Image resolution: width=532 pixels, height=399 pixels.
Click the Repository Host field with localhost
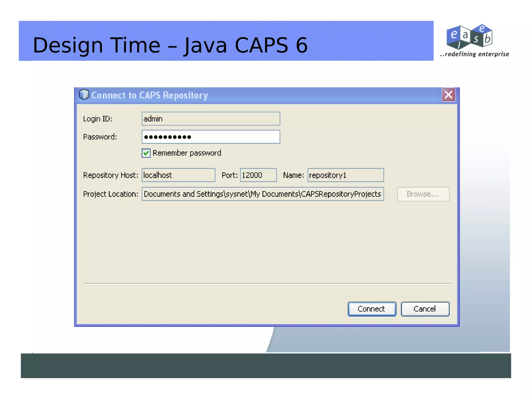pos(178,175)
